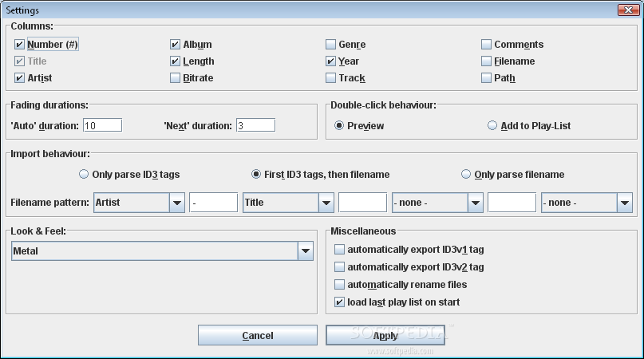This screenshot has width=644, height=359.
Task: Uncheck the Album column checkbox
Action: coord(175,45)
